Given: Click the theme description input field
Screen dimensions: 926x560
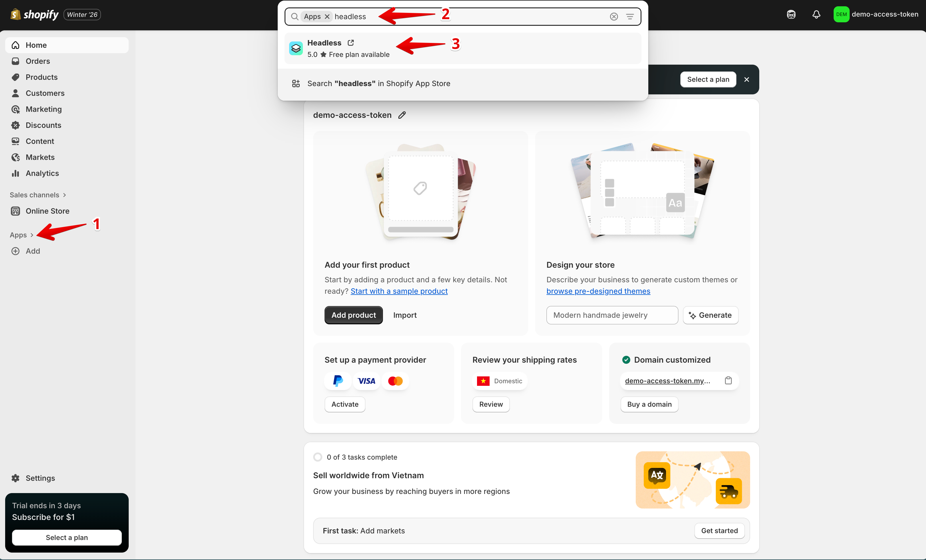Looking at the screenshot, I should [x=612, y=315].
